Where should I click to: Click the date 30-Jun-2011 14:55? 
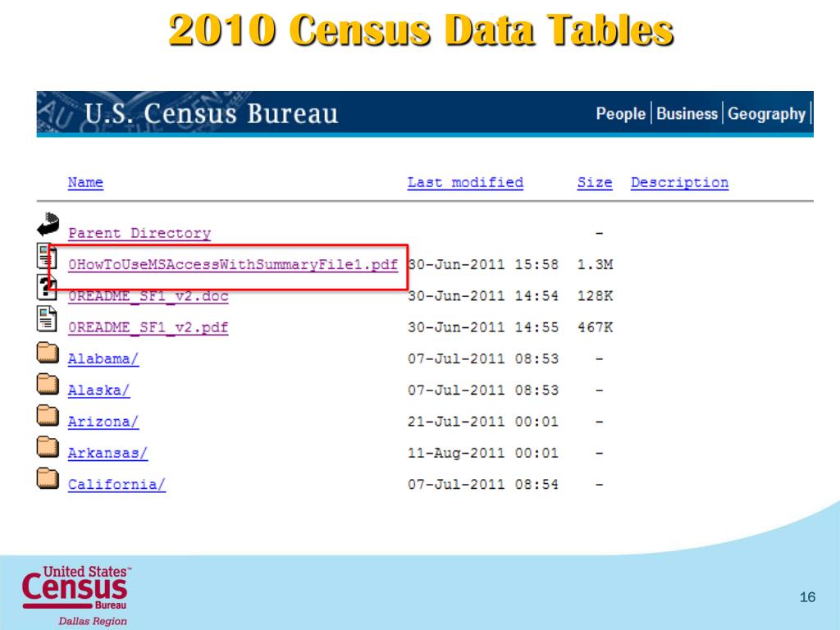point(483,327)
